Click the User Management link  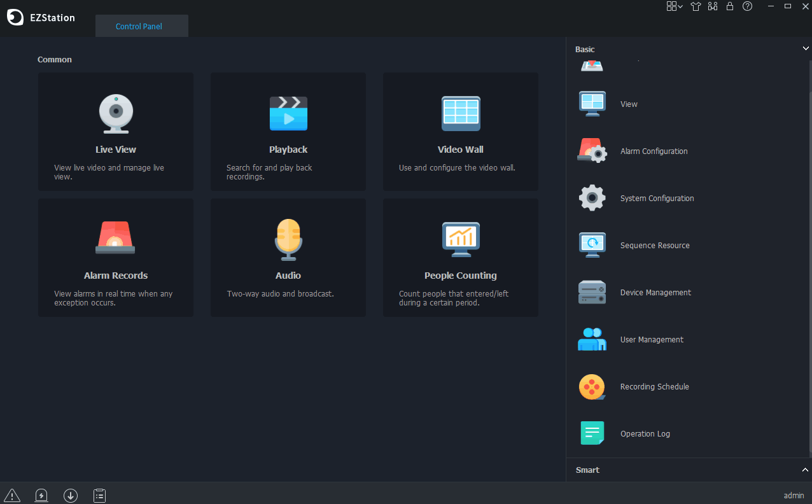652,340
